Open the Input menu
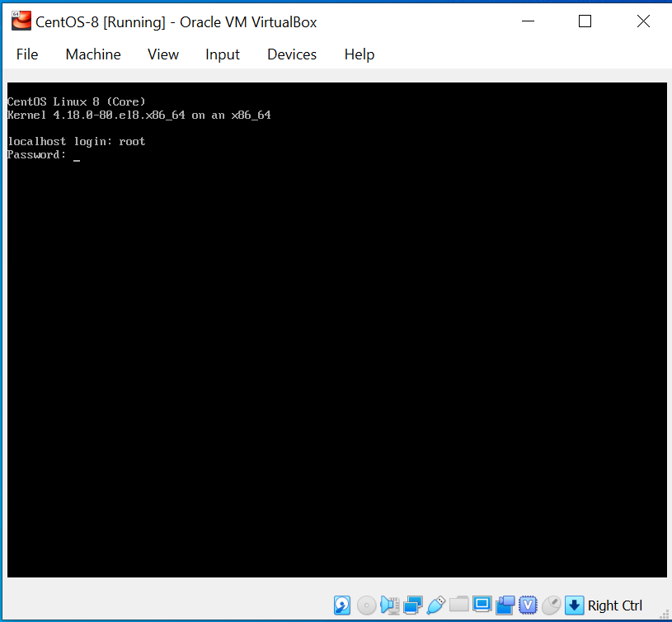 [223, 54]
